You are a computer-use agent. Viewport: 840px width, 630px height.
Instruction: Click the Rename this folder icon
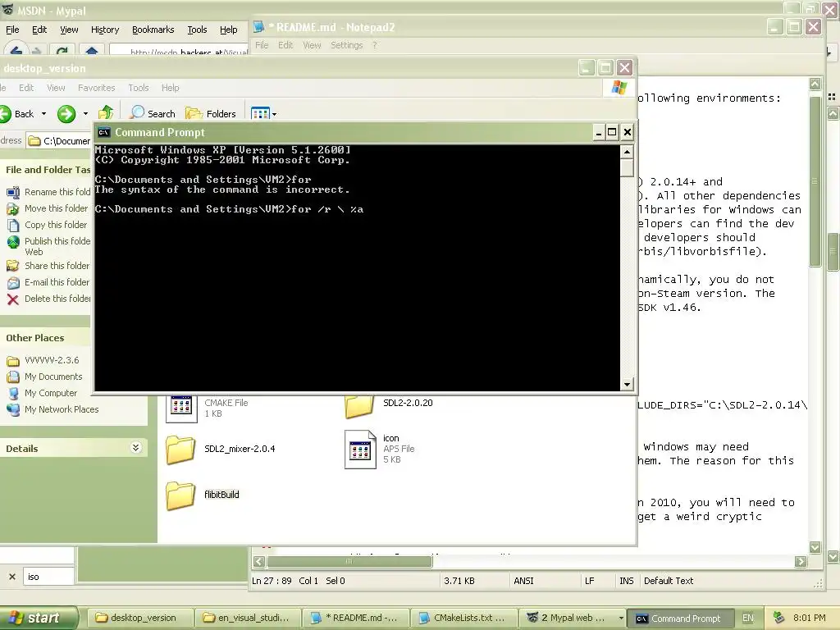click(x=13, y=192)
